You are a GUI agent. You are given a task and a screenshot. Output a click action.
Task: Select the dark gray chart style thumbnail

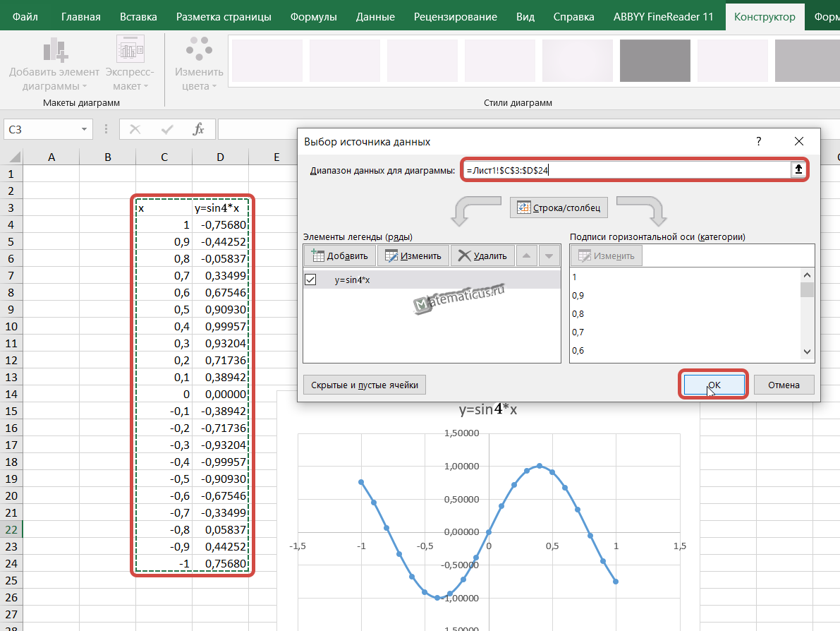coord(655,61)
